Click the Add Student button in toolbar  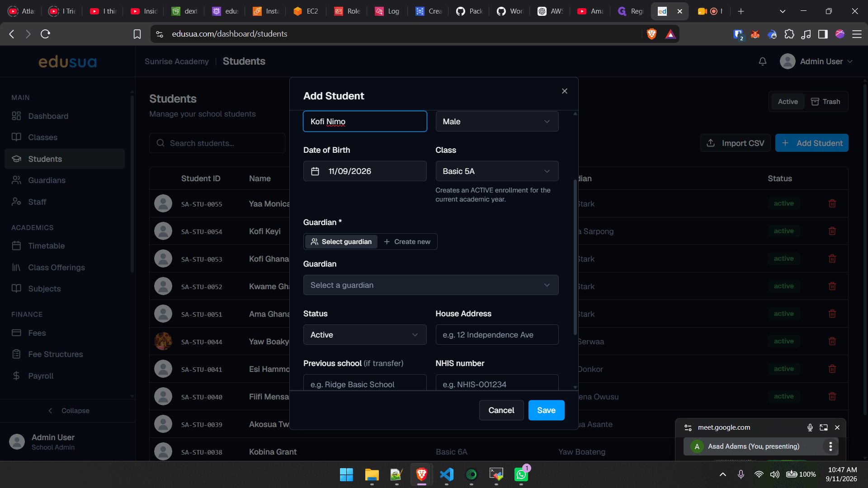point(812,143)
